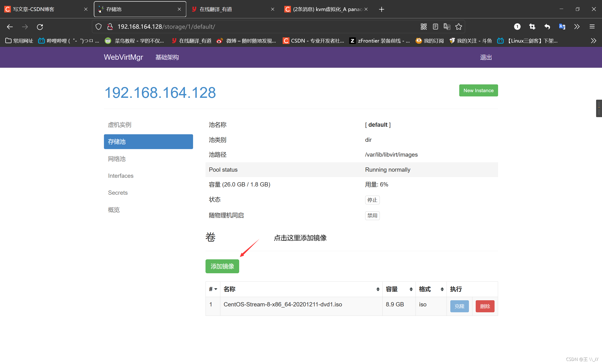Open a new browser tab
Image resolution: width=602 pixels, height=364 pixels.
pyautogui.click(x=381, y=9)
